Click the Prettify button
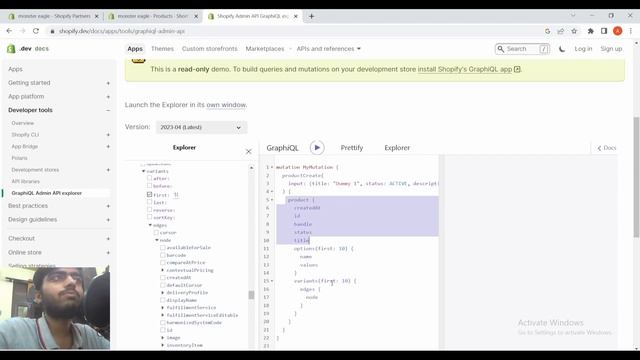This screenshot has height=360, width=640. coord(352,148)
